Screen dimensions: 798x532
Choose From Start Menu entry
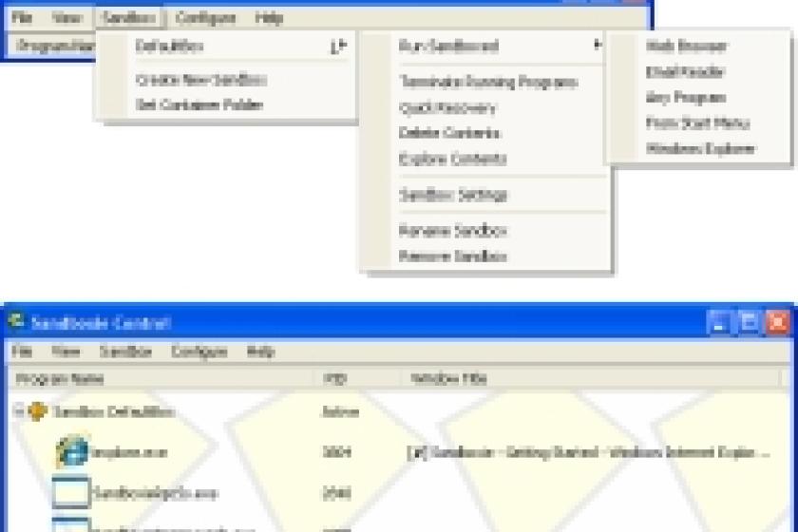[x=697, y=123]
